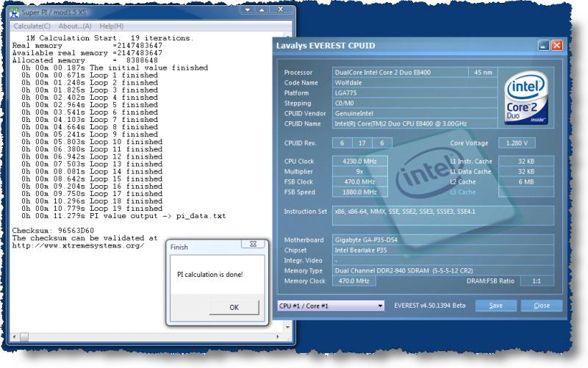Click the 45 nm process field
This screenshot has width=588, height=368.
pyautogui.click(x=483, y=72)
